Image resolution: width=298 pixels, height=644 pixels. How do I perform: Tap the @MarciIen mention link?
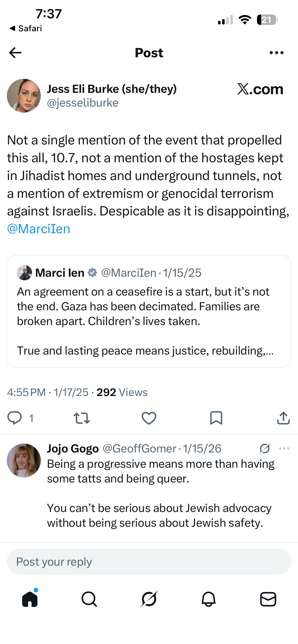coord(39,229)
